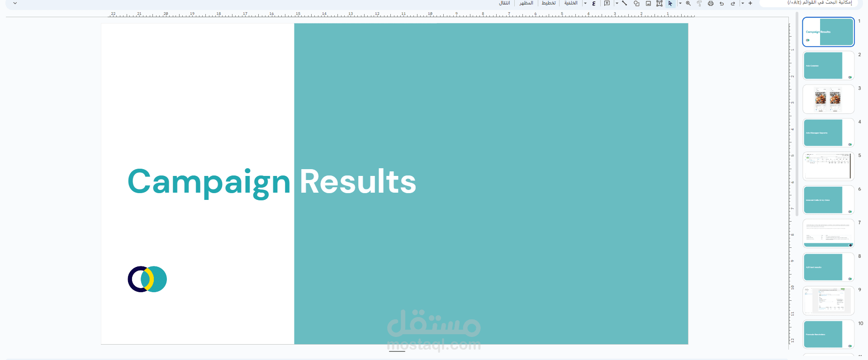Click the undo arrow icon
868x360 pixels.
coord(721,3)
